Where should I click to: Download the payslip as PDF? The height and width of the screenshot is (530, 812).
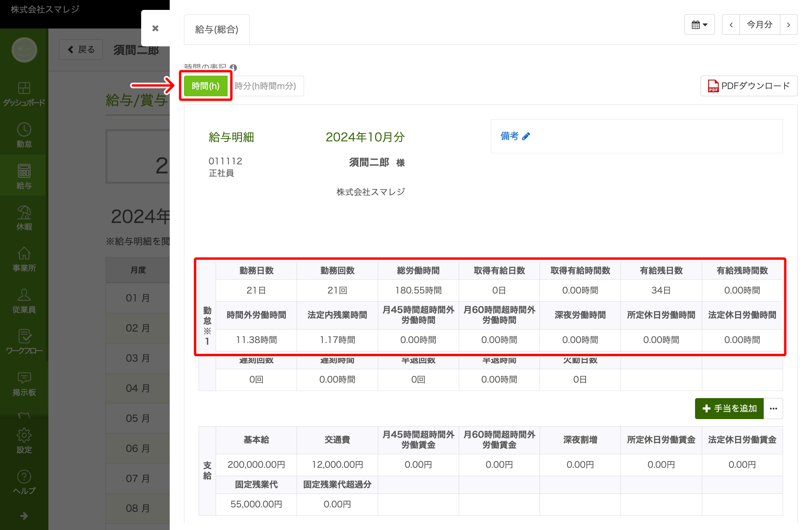coord(749,86)
